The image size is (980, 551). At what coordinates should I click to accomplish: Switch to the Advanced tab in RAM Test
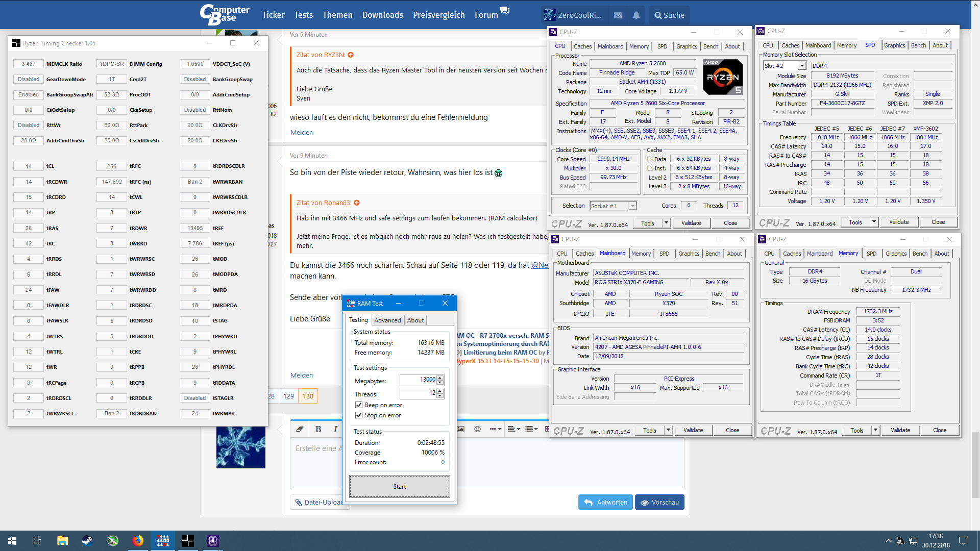387,320
